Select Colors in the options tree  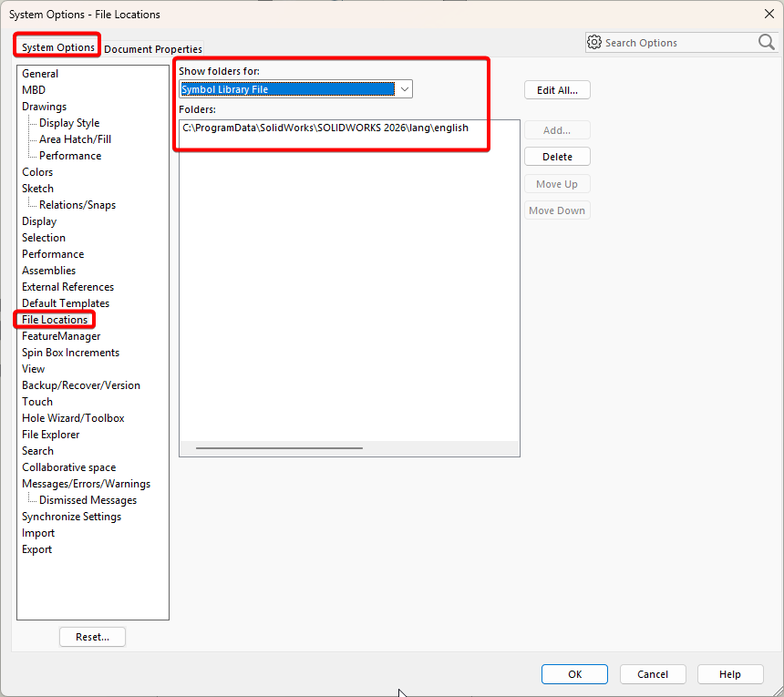tap(37, 172)
